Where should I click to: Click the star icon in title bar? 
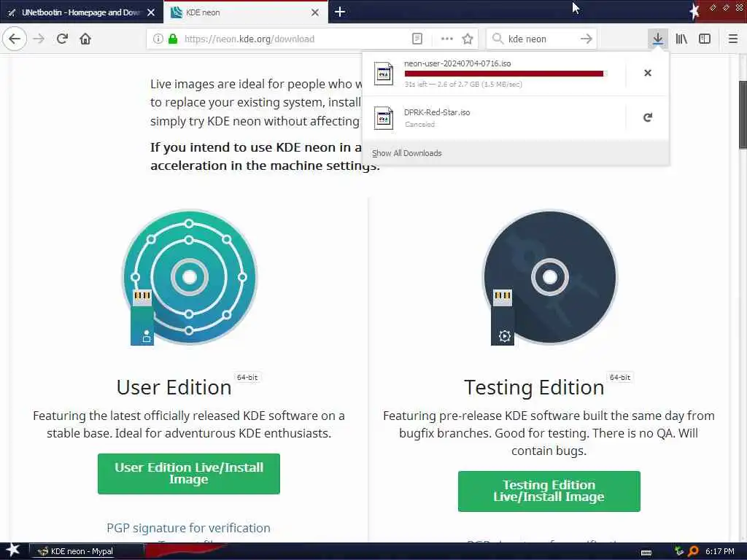point(694,12)
